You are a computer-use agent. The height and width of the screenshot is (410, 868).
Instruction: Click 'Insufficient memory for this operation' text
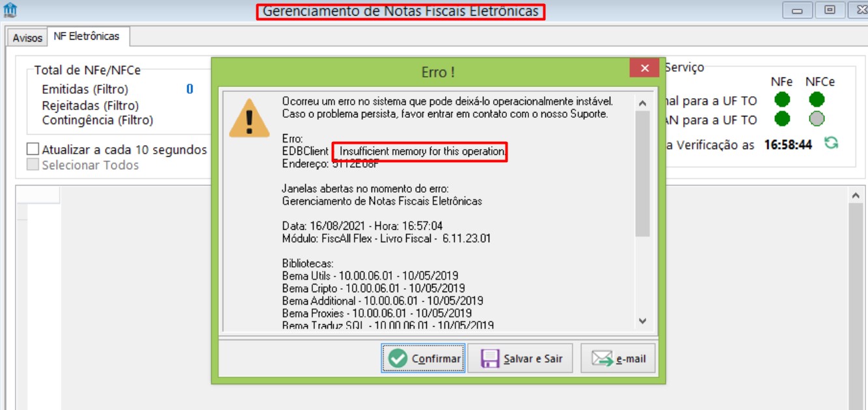(x=422, y=152)
